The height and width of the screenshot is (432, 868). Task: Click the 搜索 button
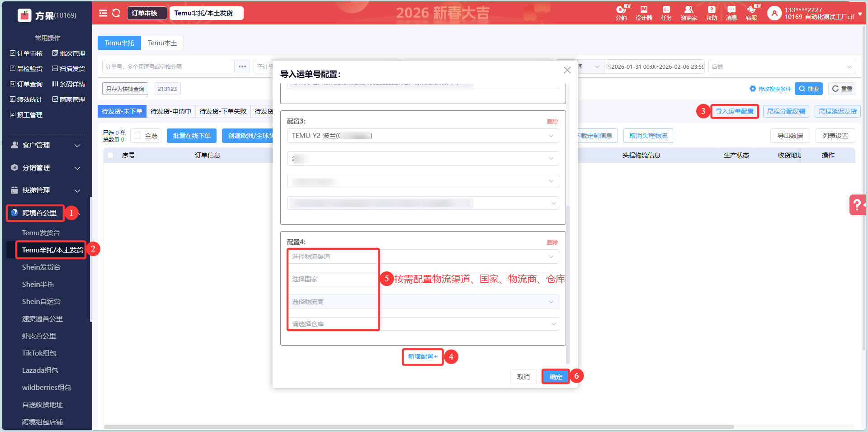pos(809,89)
